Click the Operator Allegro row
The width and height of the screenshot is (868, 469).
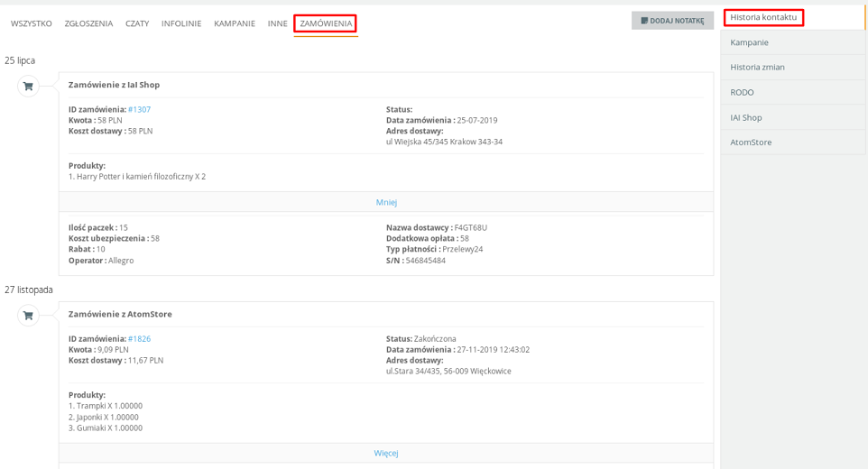(x=101, y=261)
